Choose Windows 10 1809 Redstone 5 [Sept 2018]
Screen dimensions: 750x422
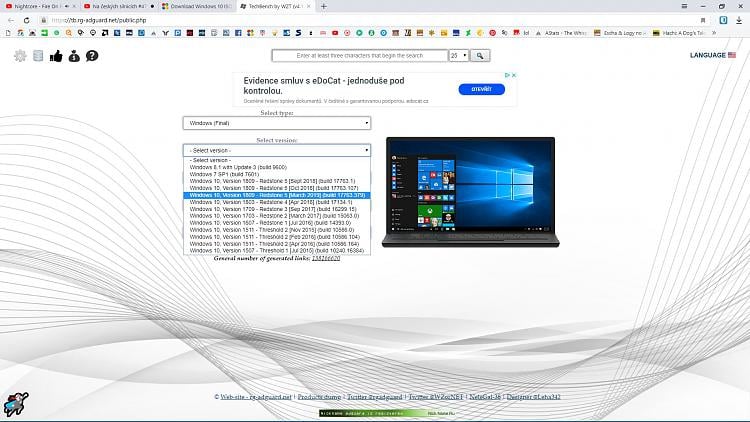point(276,181)
